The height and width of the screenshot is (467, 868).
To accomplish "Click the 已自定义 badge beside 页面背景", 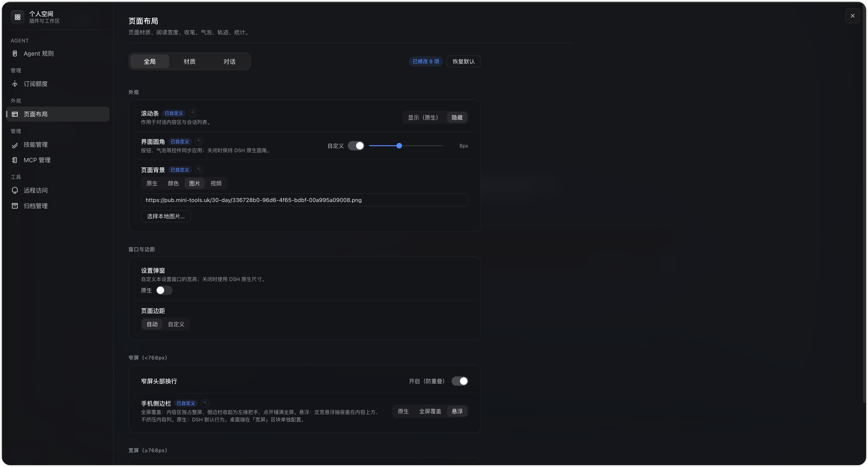I will coord(180,170).
